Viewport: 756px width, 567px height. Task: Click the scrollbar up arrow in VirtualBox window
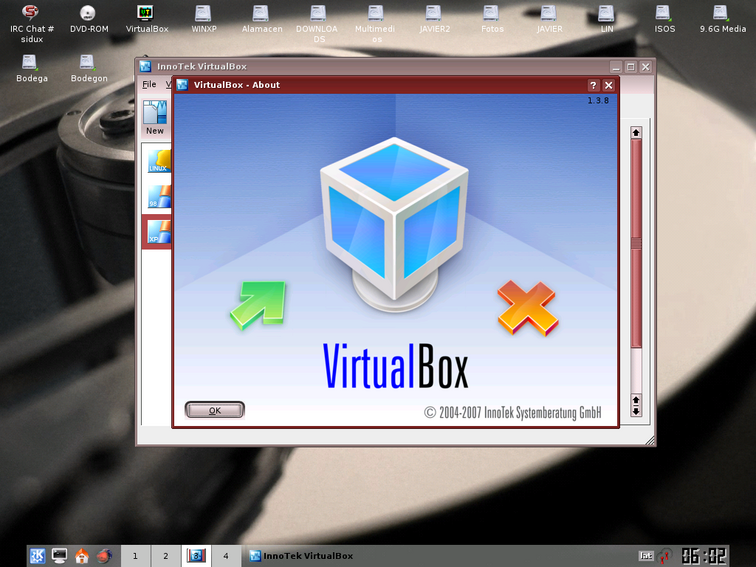[636, 133]
